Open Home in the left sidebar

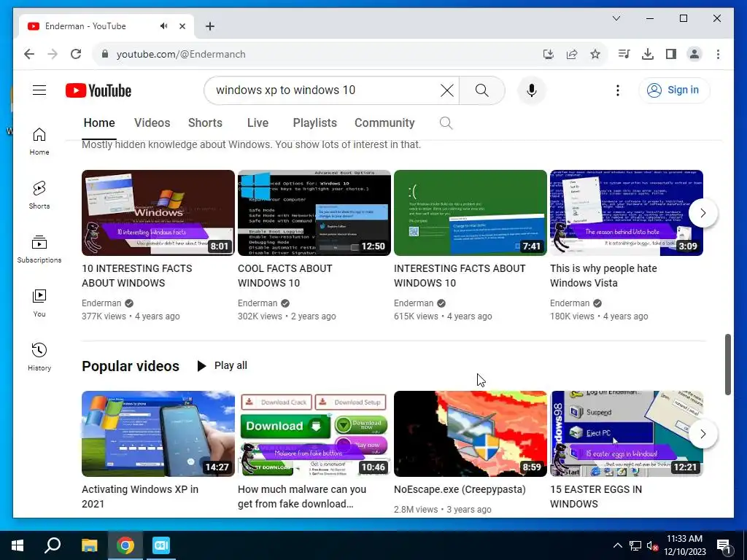(x=39, y=141)
